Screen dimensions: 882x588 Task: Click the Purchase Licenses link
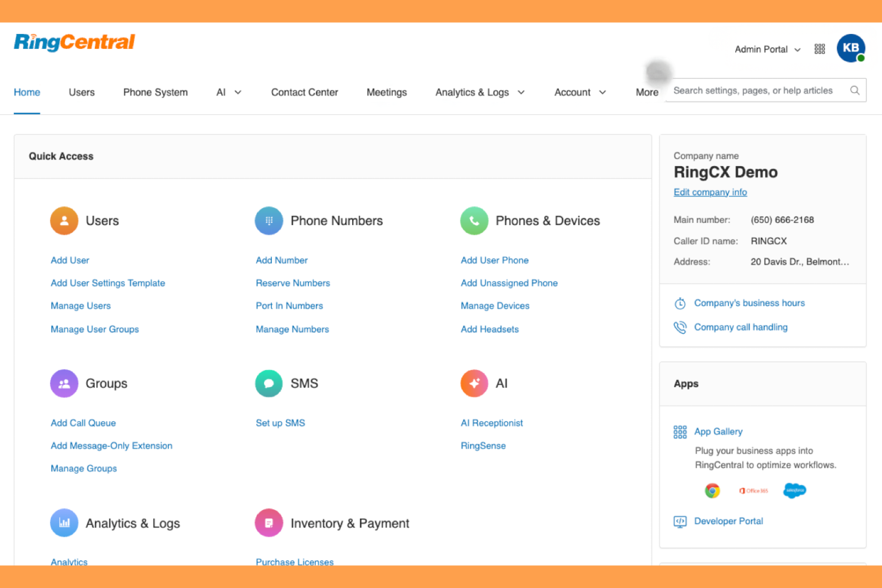click(x=294, y=562)
